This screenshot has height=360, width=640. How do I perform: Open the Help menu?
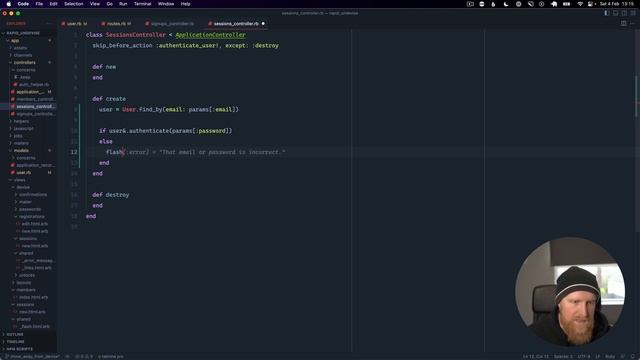coord(185,4)
